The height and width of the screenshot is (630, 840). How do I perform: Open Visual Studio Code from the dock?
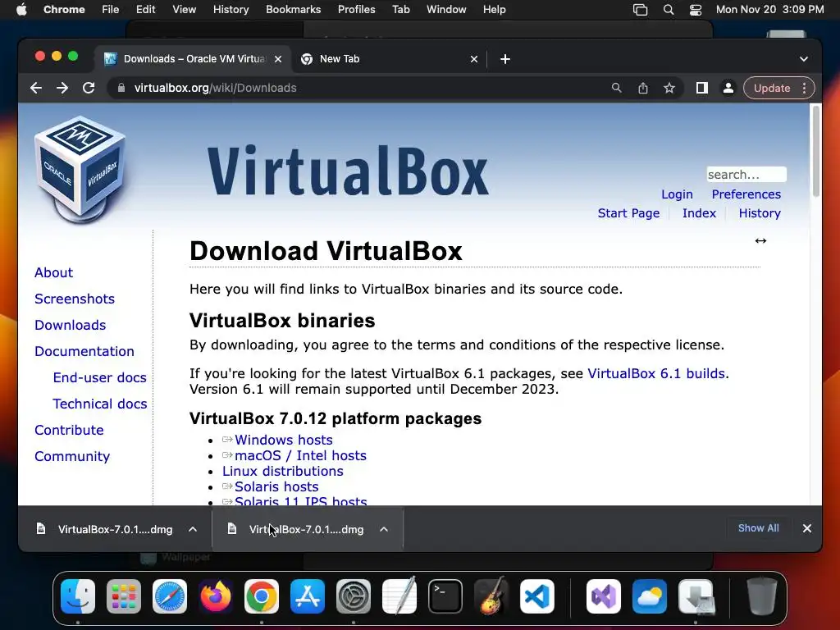point(537,596)
